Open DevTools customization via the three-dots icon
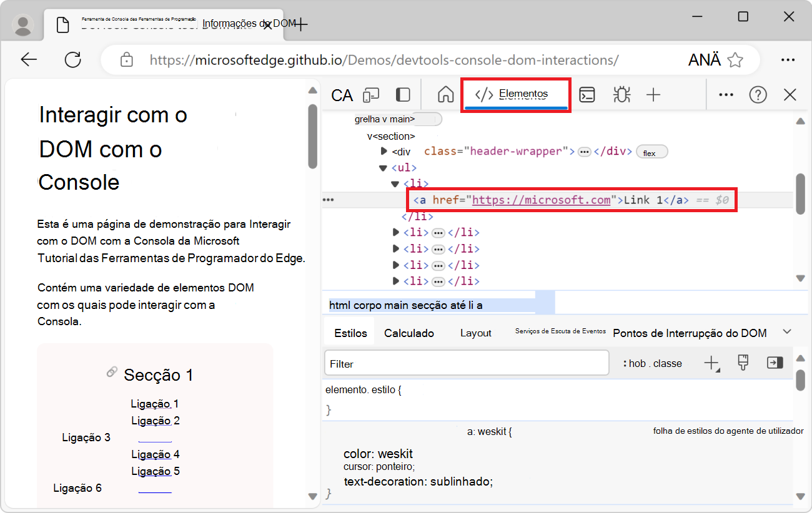This screenshot has width=812, height=513. click(726, 94)
